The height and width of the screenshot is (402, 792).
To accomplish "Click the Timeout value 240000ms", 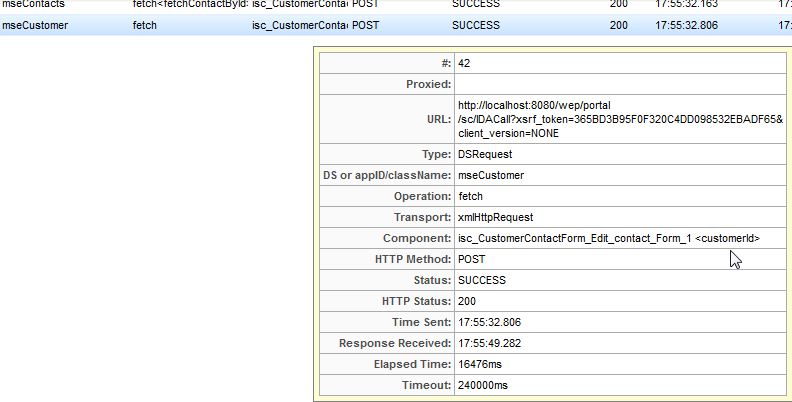I will tap(485, 385).
